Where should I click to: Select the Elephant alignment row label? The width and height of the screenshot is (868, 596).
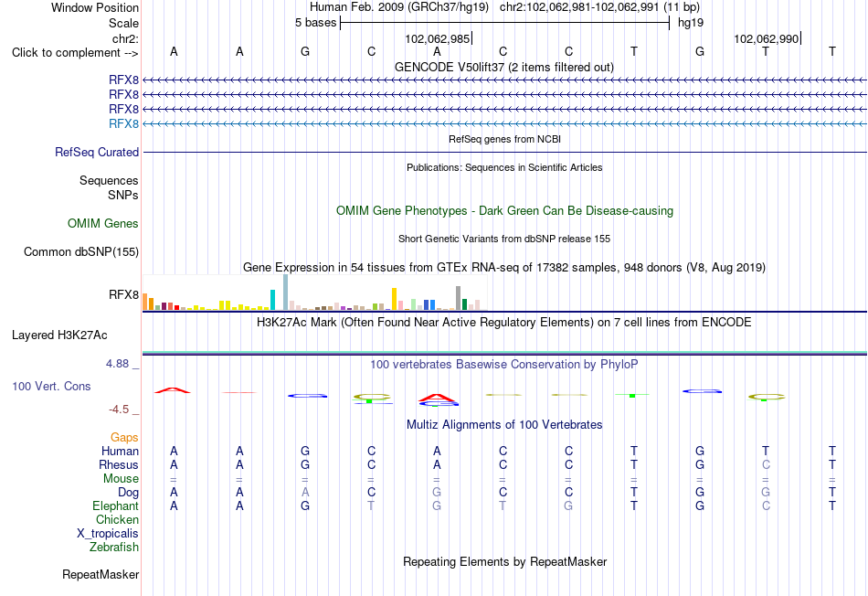pos(115,506)
